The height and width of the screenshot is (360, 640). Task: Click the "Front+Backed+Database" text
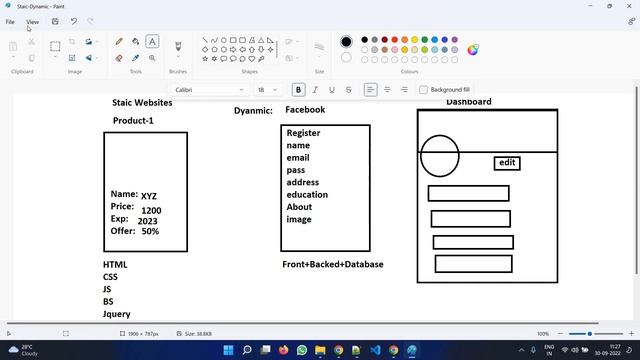point(333,264)
